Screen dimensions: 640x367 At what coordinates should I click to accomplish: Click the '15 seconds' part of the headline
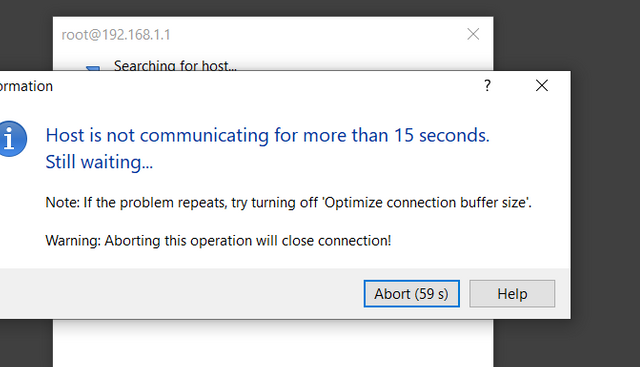pyautogui.click(x=442, y=135)
